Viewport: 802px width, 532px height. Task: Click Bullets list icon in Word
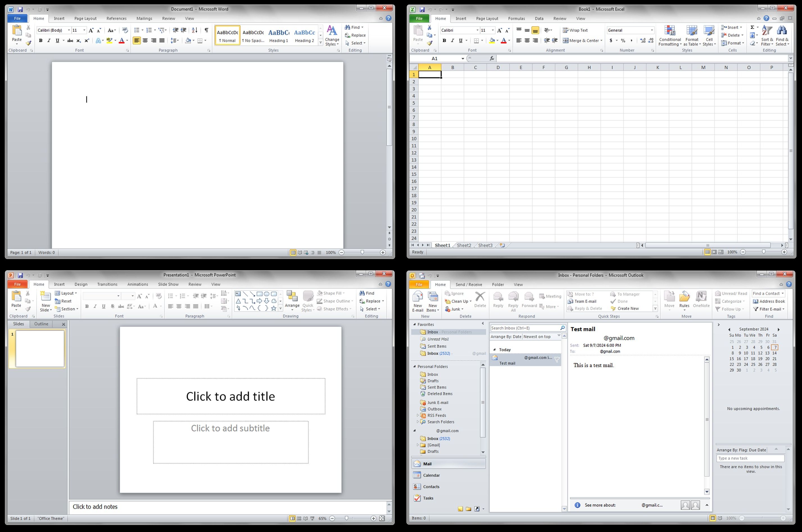click(x=137, y=30)
